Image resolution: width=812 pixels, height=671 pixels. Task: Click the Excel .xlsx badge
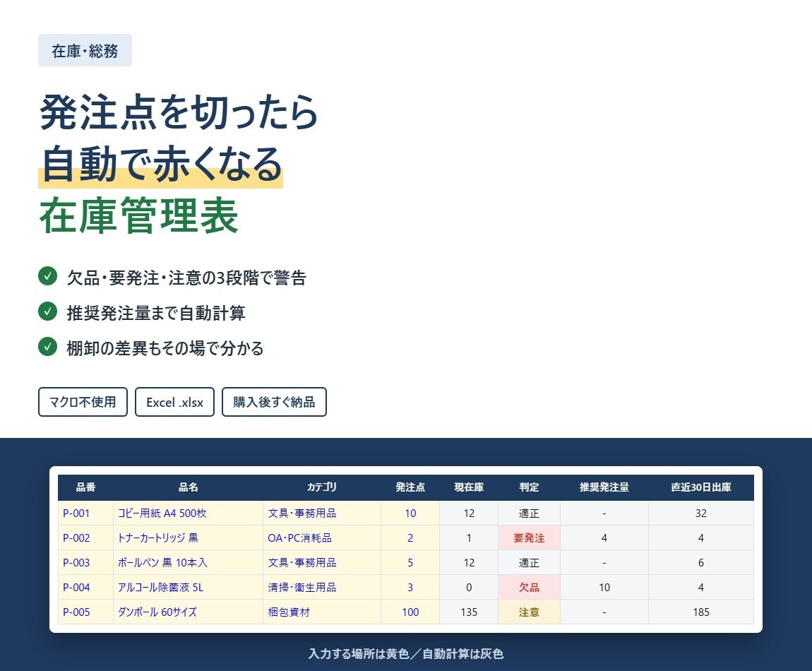click(x=174, y=402)
